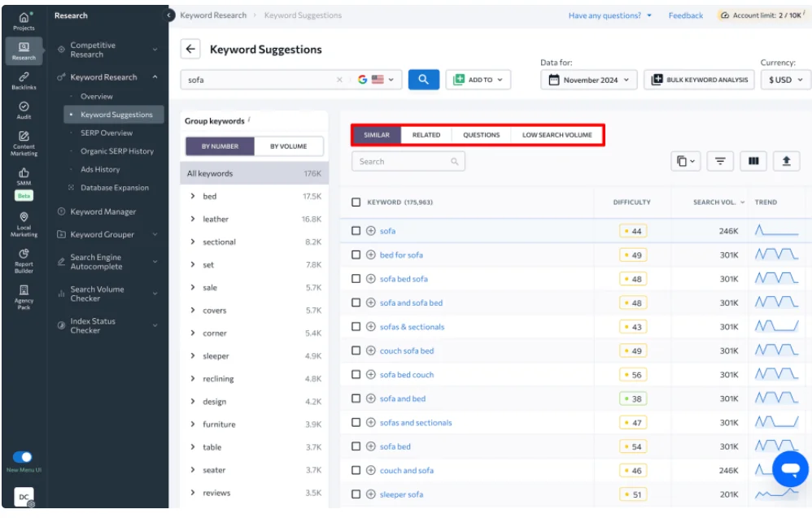Screen dimensions: 812x518
Task: Open Organic SERP History item
Action: [x=117, y=151]
